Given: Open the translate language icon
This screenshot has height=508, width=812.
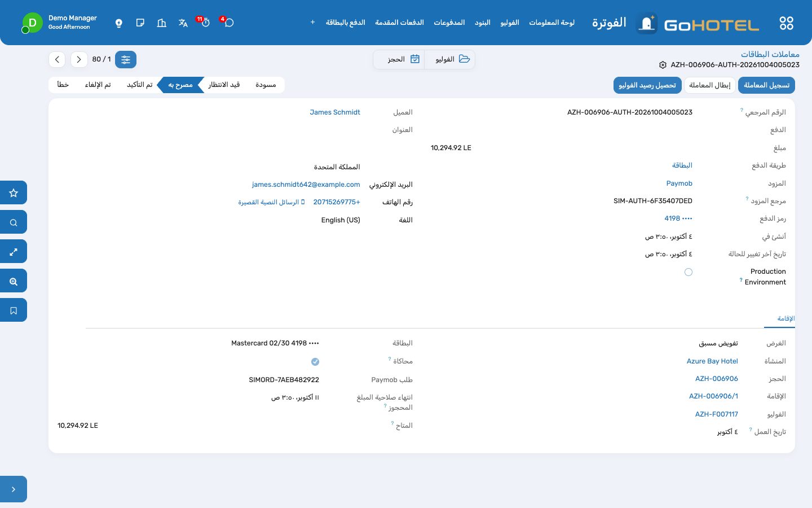Looking at the screenshot, I should click(183, 23).
